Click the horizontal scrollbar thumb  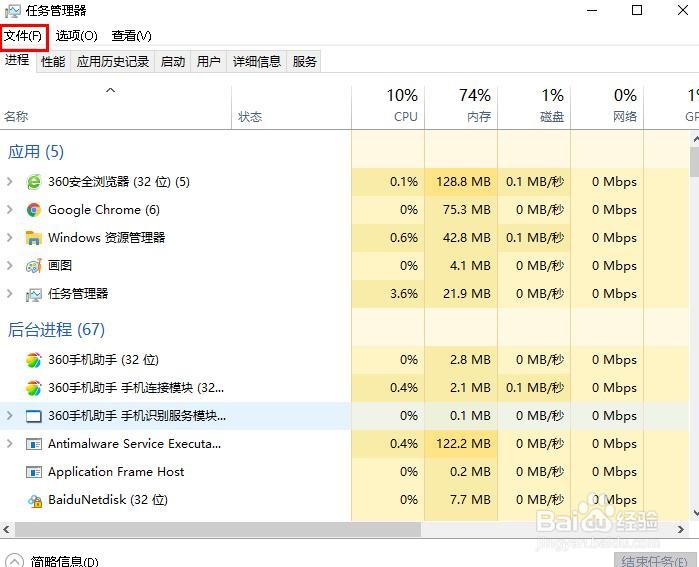[x=218, y=530]
